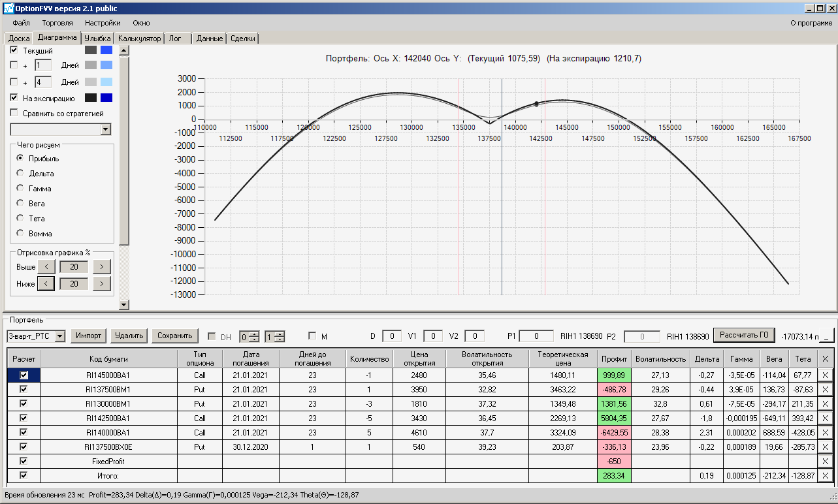Screen dimensions: 838x504
Task: Increase upper chart crop with right arrow
Action: 102,267
